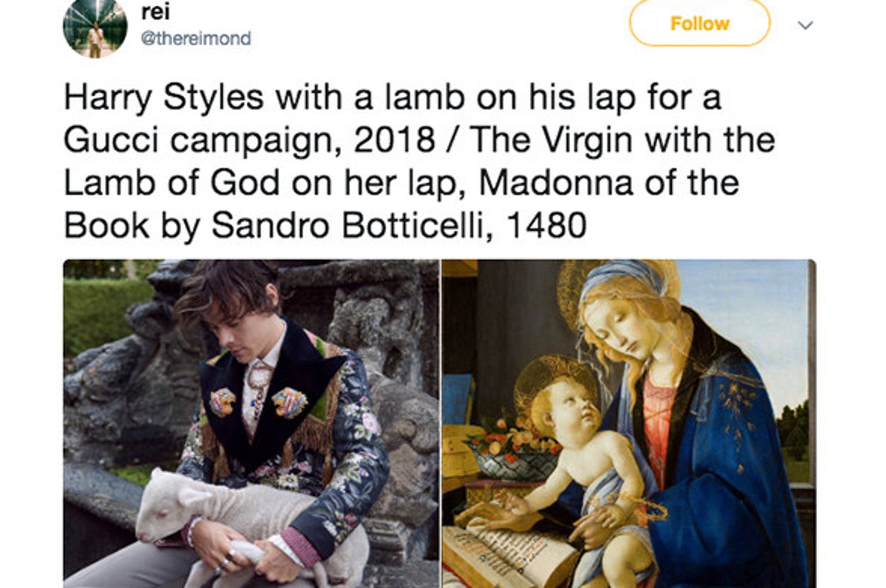Click "Lamb of God" in the tweet text
The width and height of the screenshot is (886, 588).
point(172,183)
